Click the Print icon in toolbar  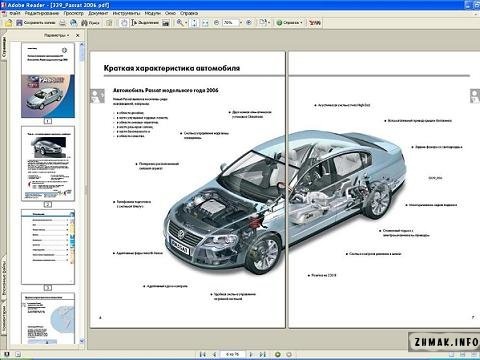tap(62, 23)
